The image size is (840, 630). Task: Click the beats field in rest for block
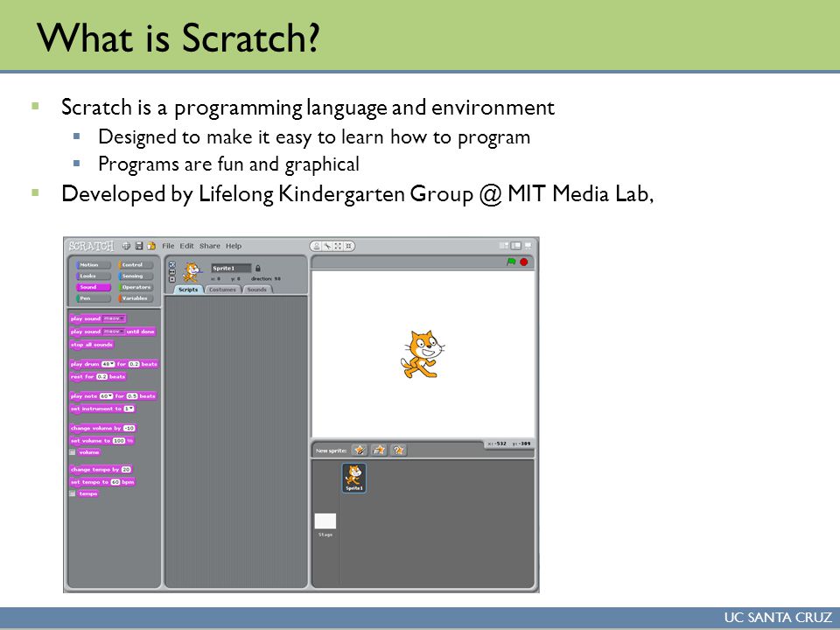click(101, 376)
